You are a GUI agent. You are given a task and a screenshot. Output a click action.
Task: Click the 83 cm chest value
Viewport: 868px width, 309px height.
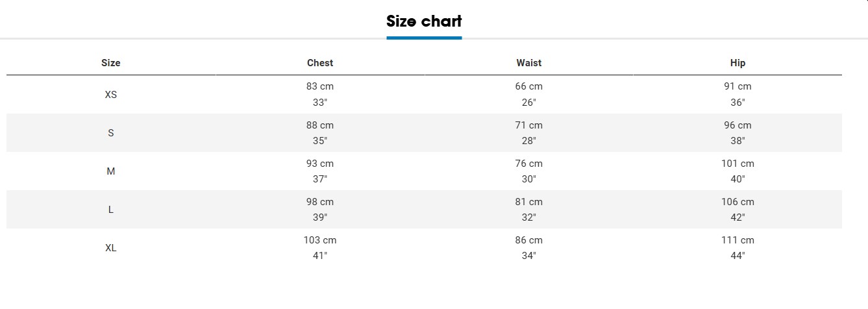[320, 86]
